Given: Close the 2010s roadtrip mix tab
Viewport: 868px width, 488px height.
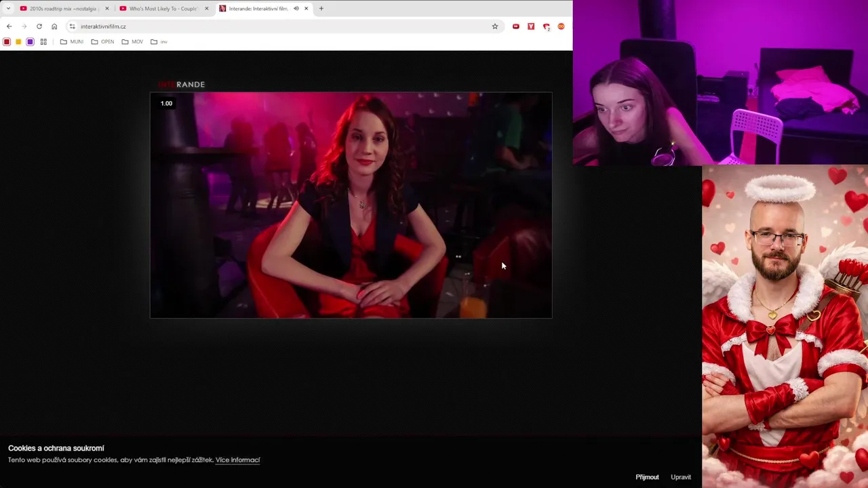Looking at the screenshot, I should (x=106, y=9).
